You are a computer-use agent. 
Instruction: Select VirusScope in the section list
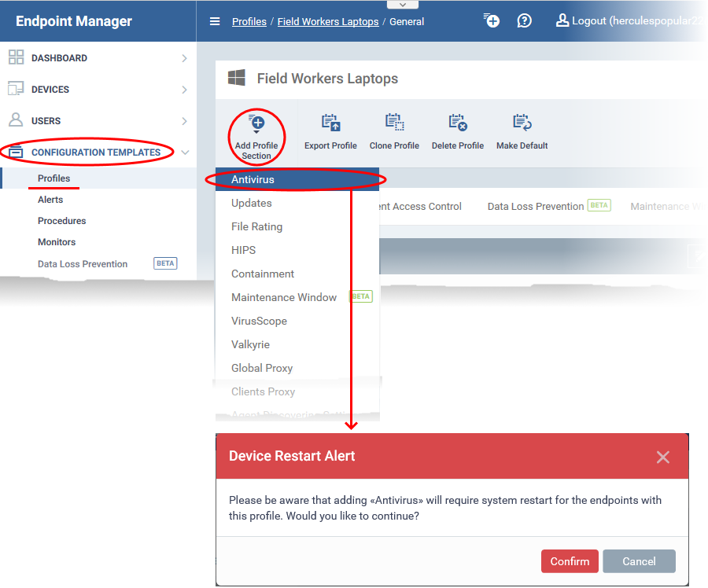[259, 321]
